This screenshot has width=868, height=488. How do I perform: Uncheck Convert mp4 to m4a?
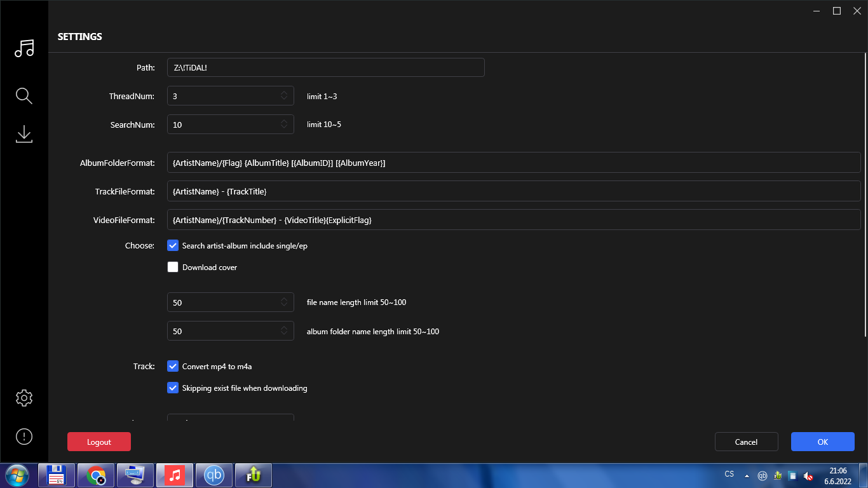click(x=172, y=366)
